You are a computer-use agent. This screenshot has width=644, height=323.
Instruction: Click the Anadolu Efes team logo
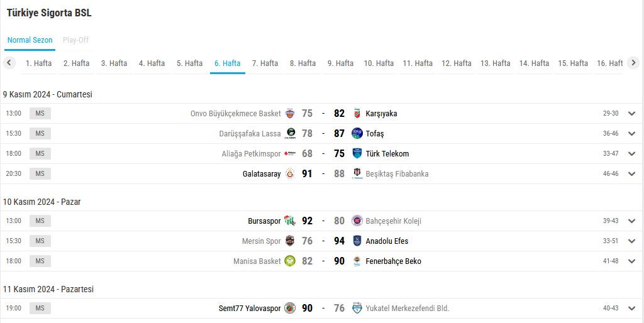coord(357,241)
